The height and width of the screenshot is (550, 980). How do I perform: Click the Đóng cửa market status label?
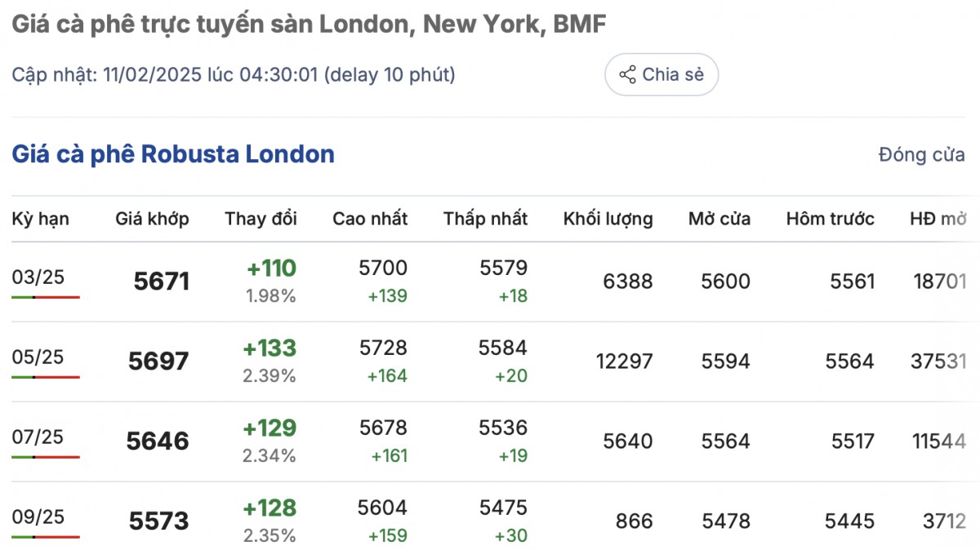tap(921, 155)
